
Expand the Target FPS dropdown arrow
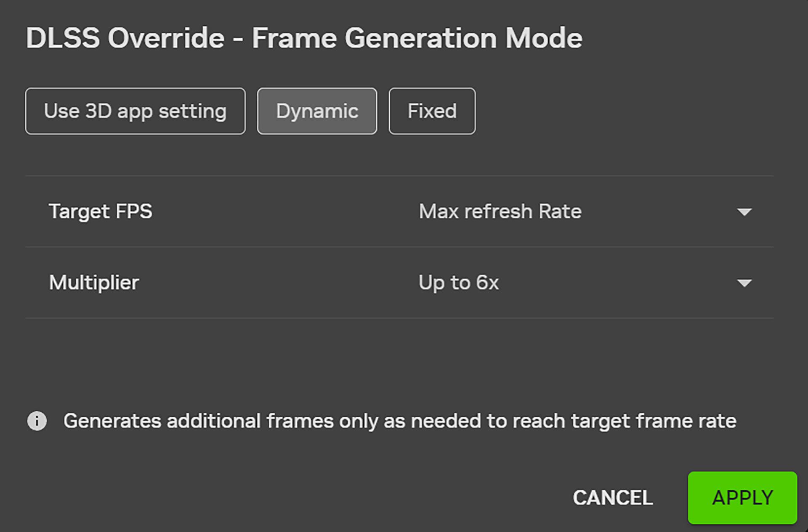[x=744, y=212]
